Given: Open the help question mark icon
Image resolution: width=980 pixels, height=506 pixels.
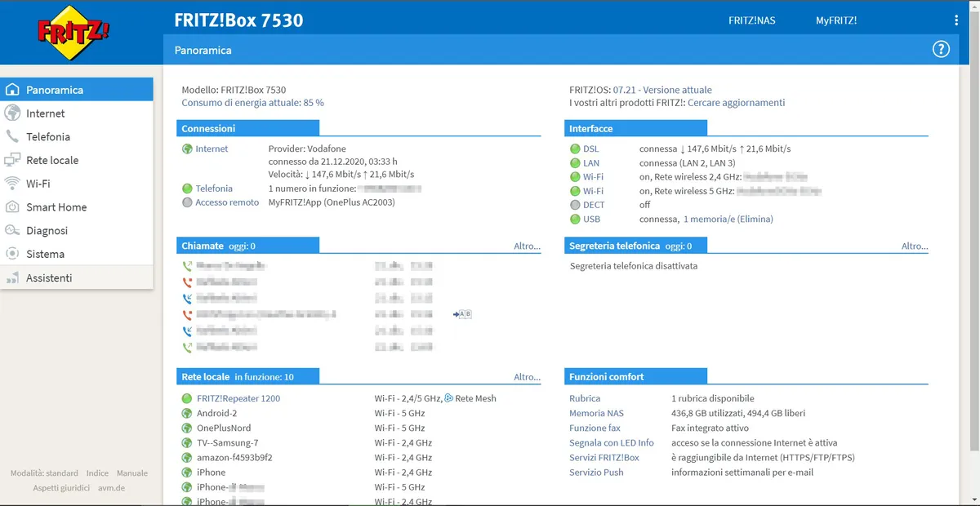Looking at the screenshot, I should coord(941,50).
